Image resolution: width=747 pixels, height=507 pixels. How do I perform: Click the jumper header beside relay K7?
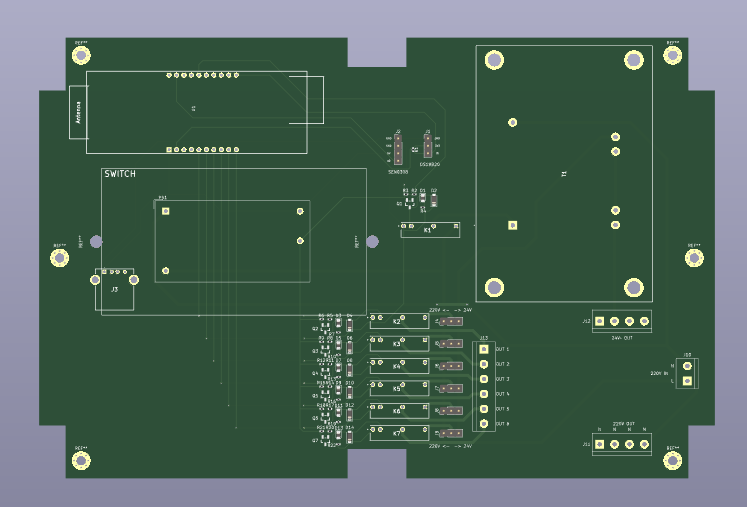(451, 434)
